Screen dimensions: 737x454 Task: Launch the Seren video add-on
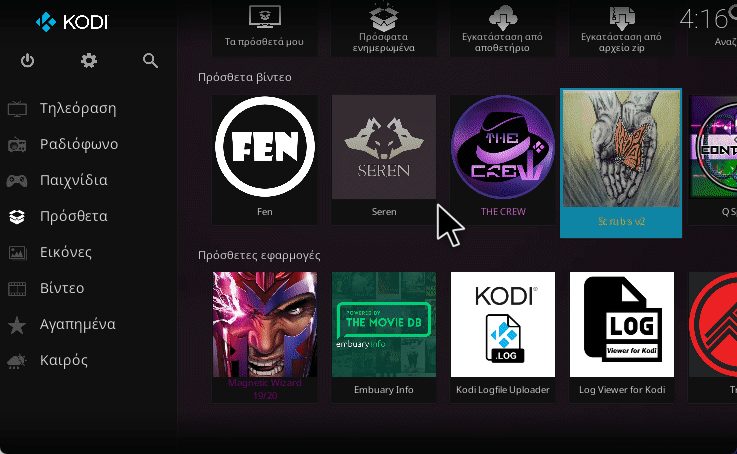[384, 159]
